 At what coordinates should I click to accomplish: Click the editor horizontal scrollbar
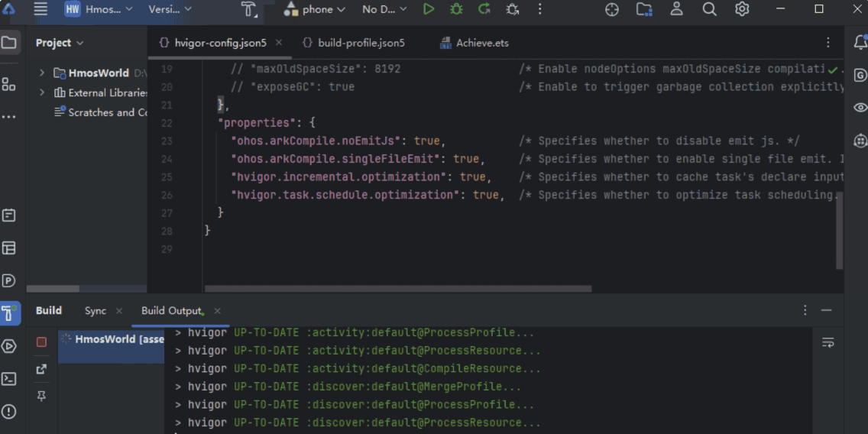pyautogui.click(x=398, y=289)
